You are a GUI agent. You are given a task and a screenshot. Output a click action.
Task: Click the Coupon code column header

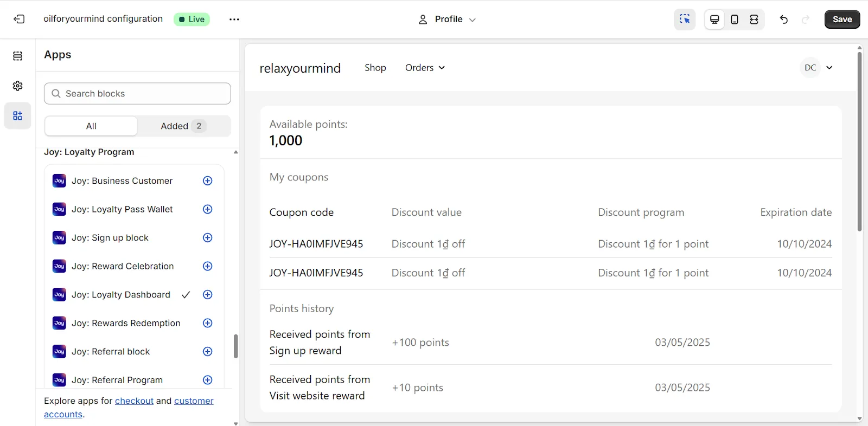(x=302, y=212)
